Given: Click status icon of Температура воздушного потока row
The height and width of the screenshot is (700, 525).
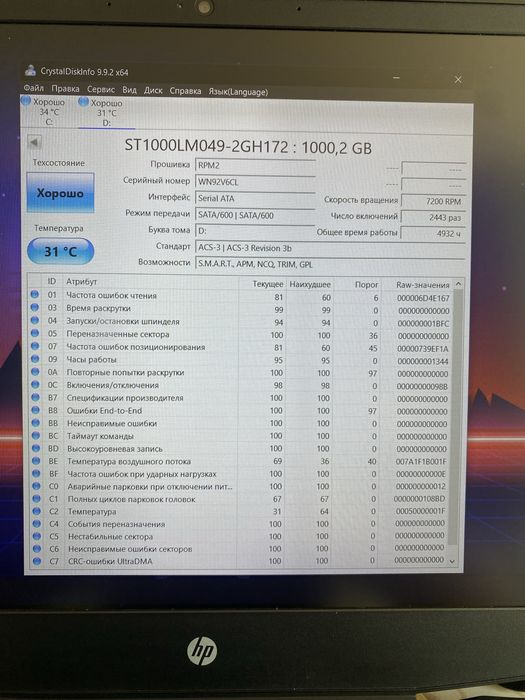Looking at the screenshot, I should coord(36,460).
